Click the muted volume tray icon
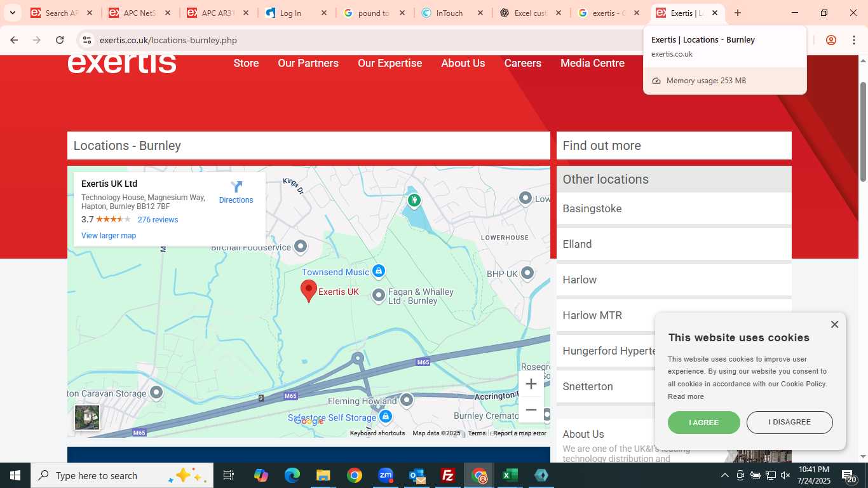The image size is (868, 488). tap(785, 475)
